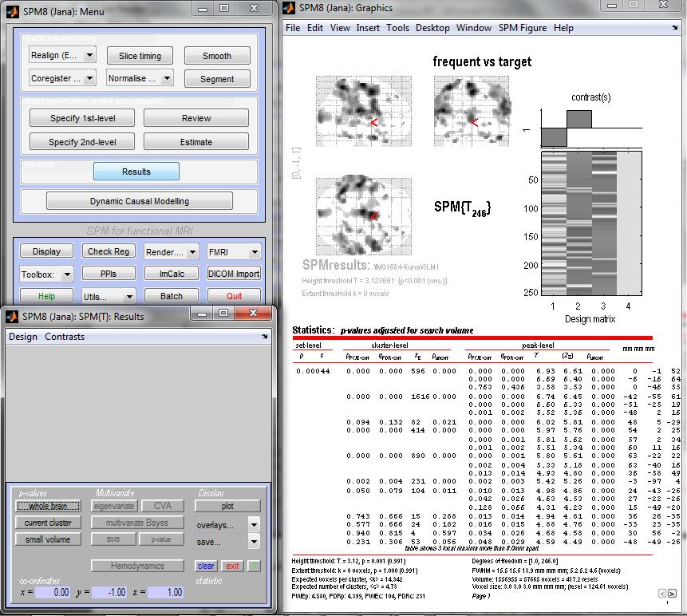
Task: Click the Smooth button
Action: click(x=217, y=56)
